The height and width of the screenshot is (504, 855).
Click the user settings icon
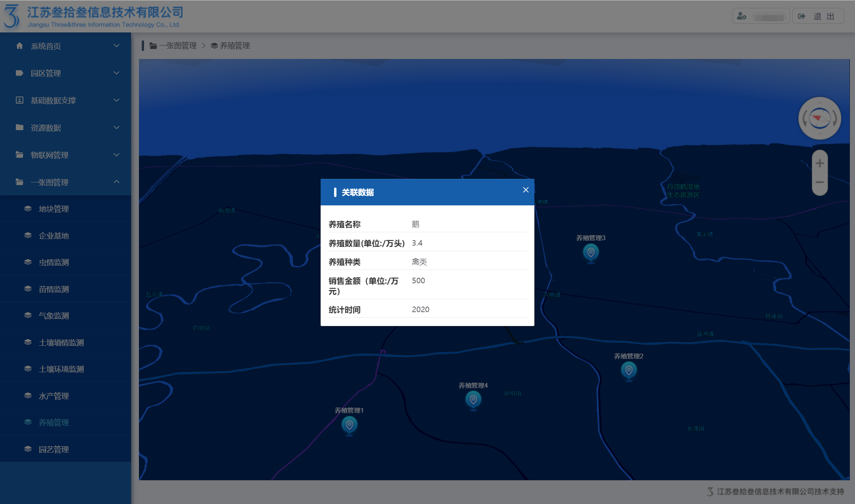coord(741,17)
